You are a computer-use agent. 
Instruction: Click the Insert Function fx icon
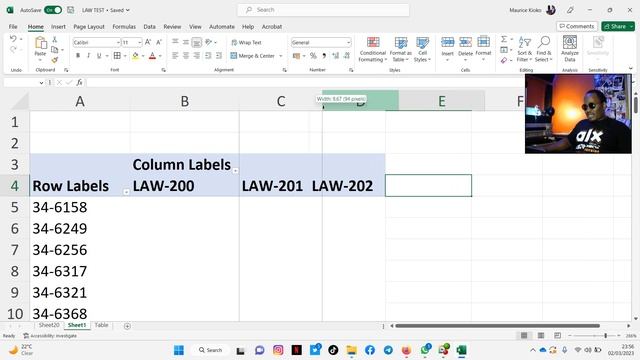coord(79,82)
